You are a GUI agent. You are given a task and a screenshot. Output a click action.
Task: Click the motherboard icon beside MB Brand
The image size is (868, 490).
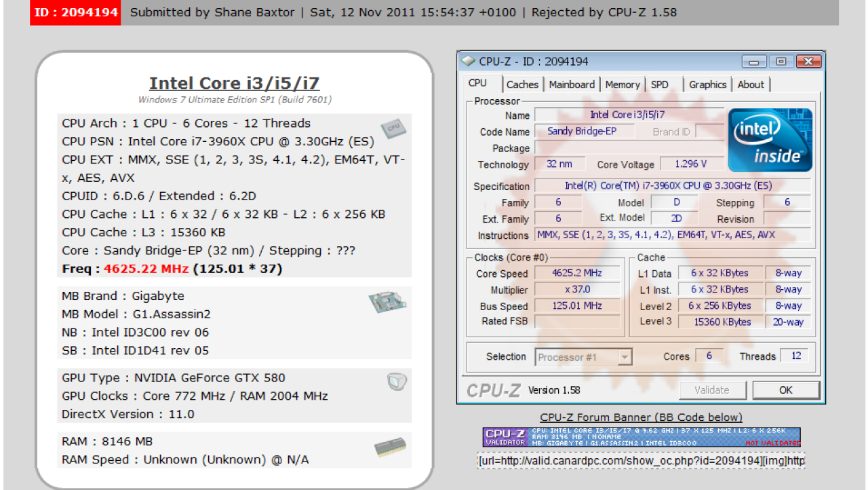click(387, 302)
